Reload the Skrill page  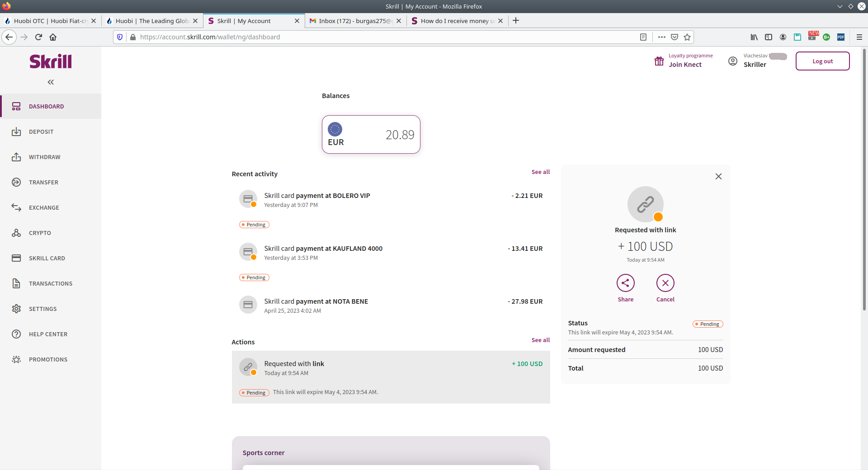point(38,37)
